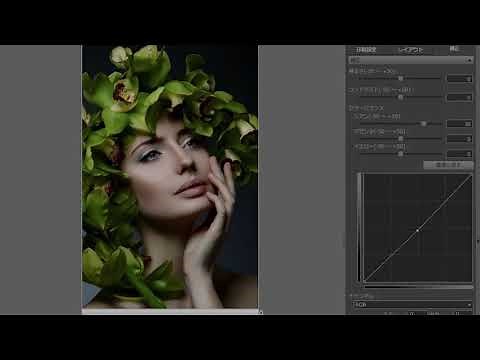Viewport: 480px width, 360px height.
Task: Open the RGB channel dropdown
Action: (x=412, y=304)
